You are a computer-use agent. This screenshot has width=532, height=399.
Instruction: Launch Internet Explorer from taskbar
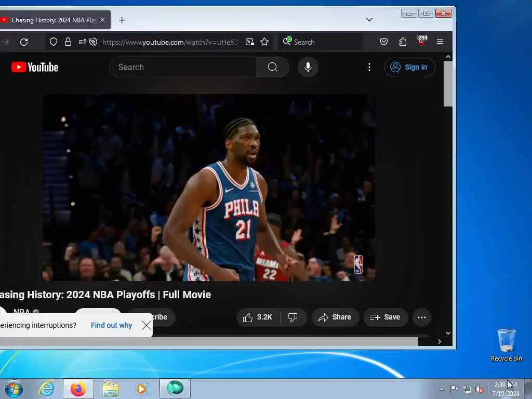click(46, 389)
